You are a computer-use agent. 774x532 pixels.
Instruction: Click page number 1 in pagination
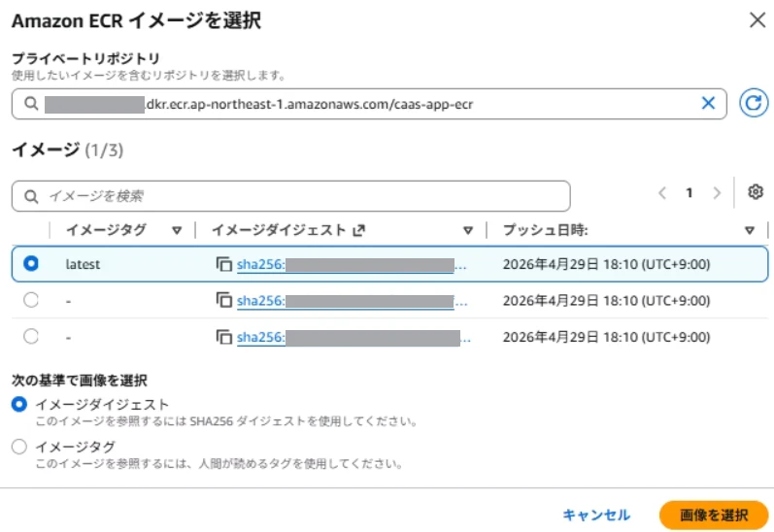(690, 193)
